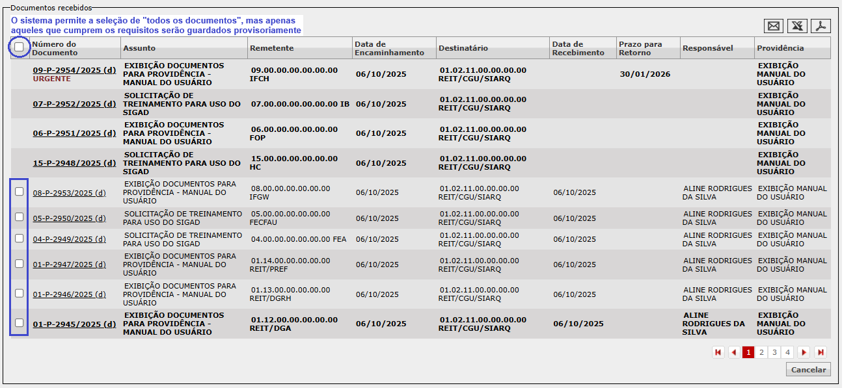Image resolution: width=868 pixels, height=388 pixels.
Task: Click the envelope email icon
Action: tap(774, 26)
